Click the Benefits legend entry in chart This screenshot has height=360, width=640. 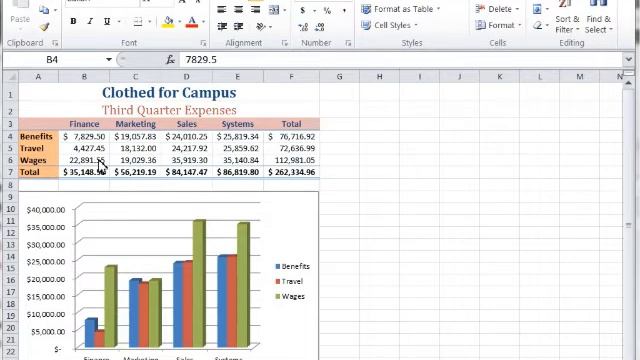pyautogui.click(x=293, y=267)
